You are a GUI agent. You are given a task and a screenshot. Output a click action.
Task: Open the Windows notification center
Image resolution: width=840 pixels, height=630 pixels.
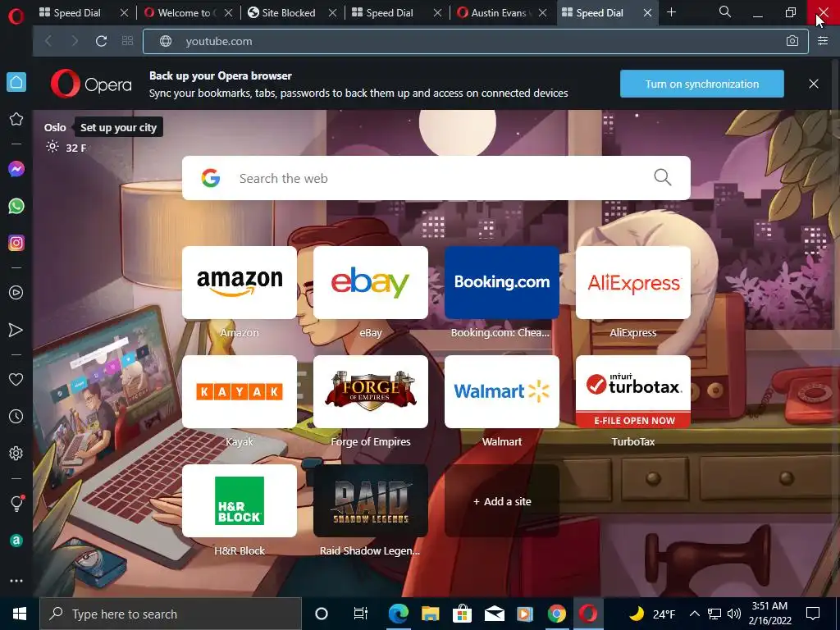pyautogui.click(x=813, y=614)
